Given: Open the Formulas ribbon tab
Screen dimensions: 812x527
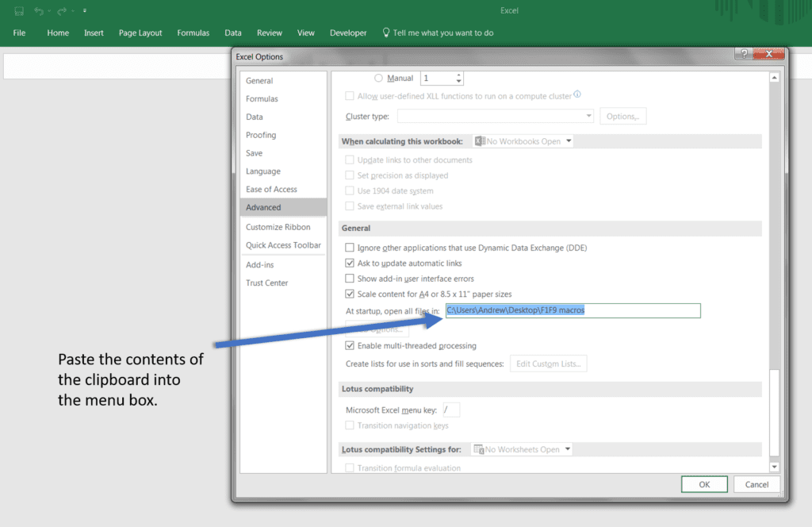Looking at the screenshot, I should pos(193,33).
